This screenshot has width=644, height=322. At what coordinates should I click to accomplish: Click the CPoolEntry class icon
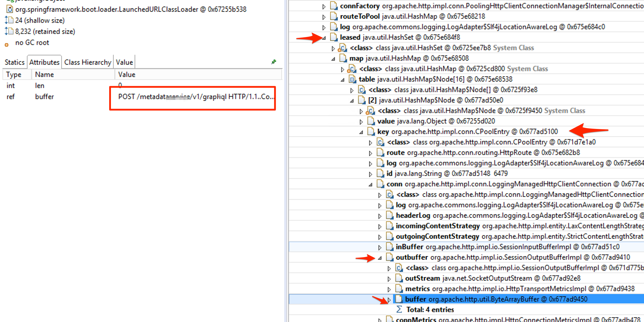pos(381,142)
